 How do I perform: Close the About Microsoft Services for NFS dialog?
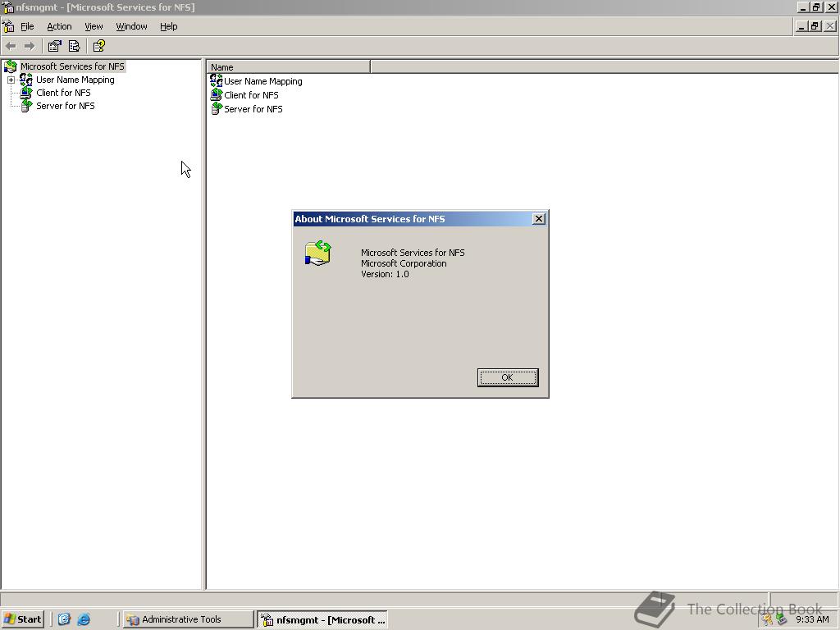click(x=538, y=218)
